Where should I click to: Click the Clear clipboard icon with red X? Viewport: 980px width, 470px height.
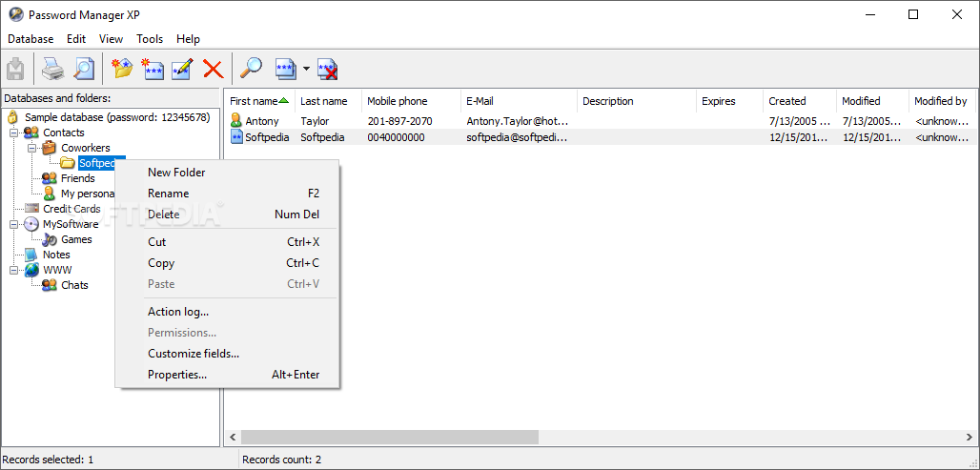tap(328, 68)
